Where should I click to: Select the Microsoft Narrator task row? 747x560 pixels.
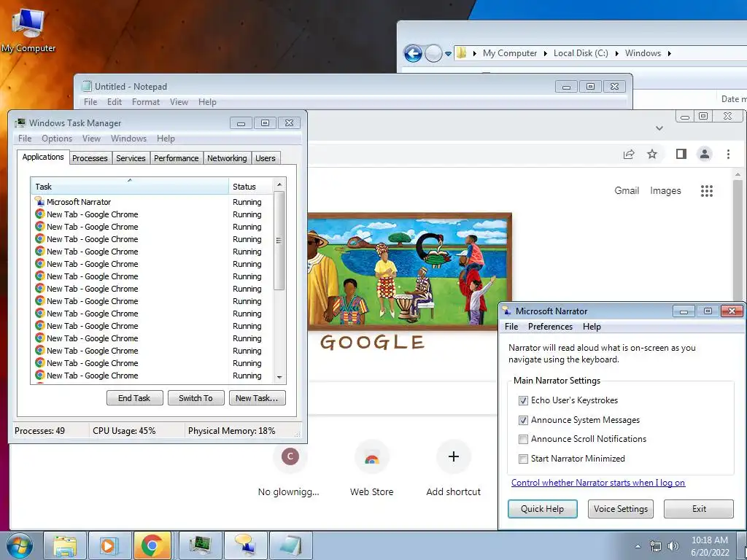click(152, 202)
